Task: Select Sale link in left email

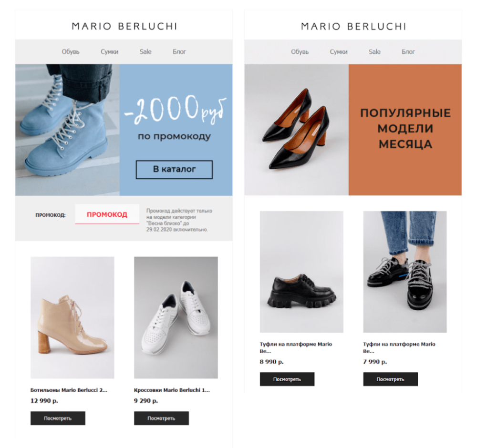Action: [x=145, y=51]
